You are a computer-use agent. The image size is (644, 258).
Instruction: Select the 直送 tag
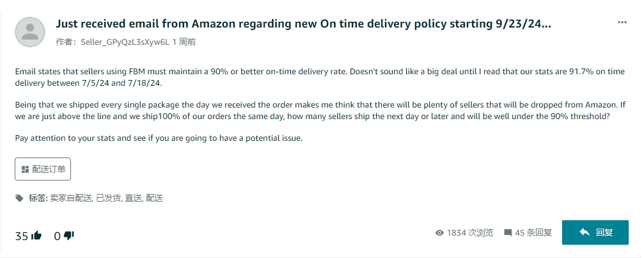133,198
